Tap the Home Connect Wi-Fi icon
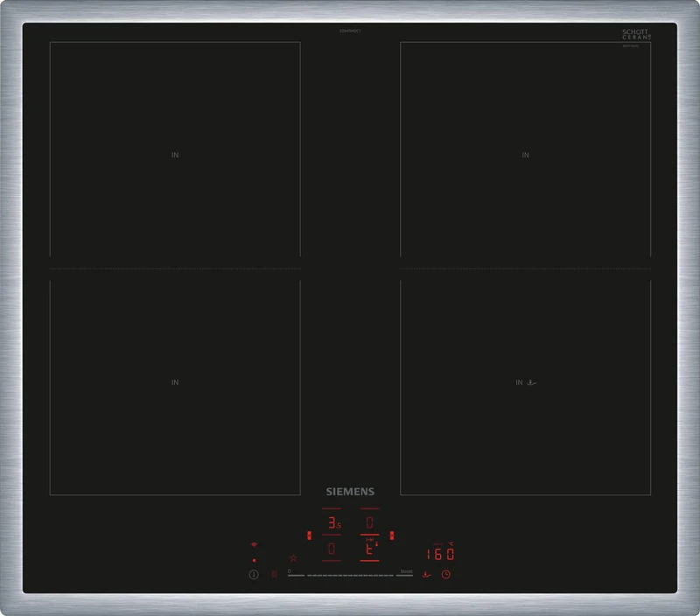Image resolution: width=700 pixels, height=616 pixels. coord(254,544)
